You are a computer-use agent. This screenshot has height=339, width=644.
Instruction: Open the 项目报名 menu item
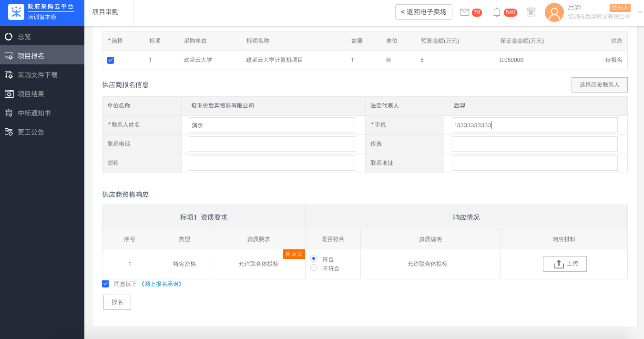click(42, 56)
